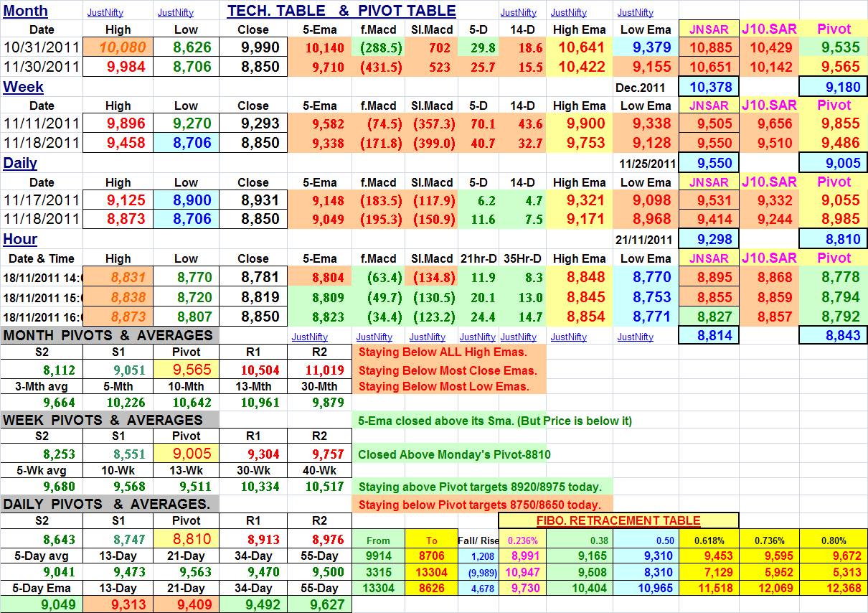Click the 35Hr-D column header

(522, 258)
